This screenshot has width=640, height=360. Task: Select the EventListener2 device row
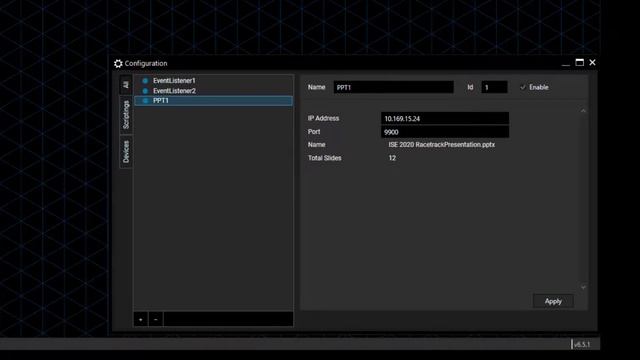[x=213, y=91]
